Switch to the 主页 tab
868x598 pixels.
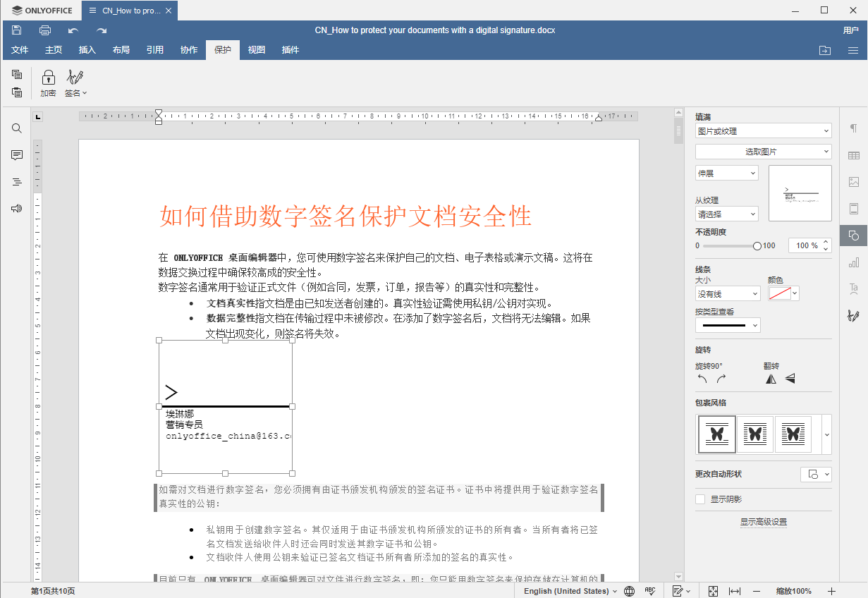tap(54, 50)
